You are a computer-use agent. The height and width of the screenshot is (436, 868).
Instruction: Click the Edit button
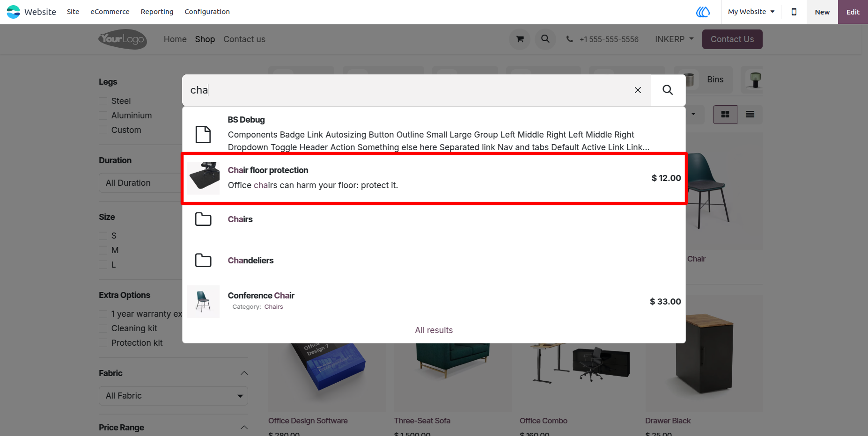[853, 12]
